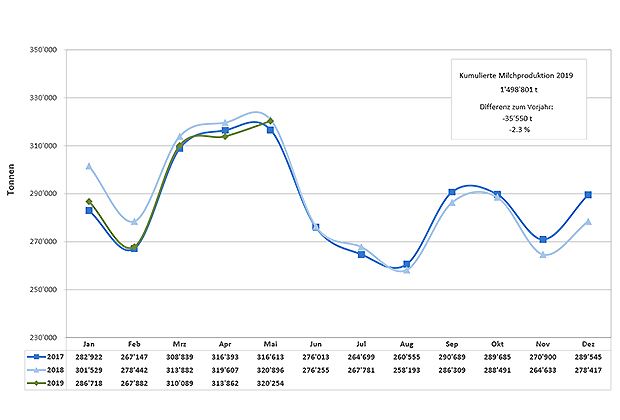Image resolution: width=620 pixels, height=420 pixels.
Task: Click the 2017 legend square marker
Action: point(33,354)
